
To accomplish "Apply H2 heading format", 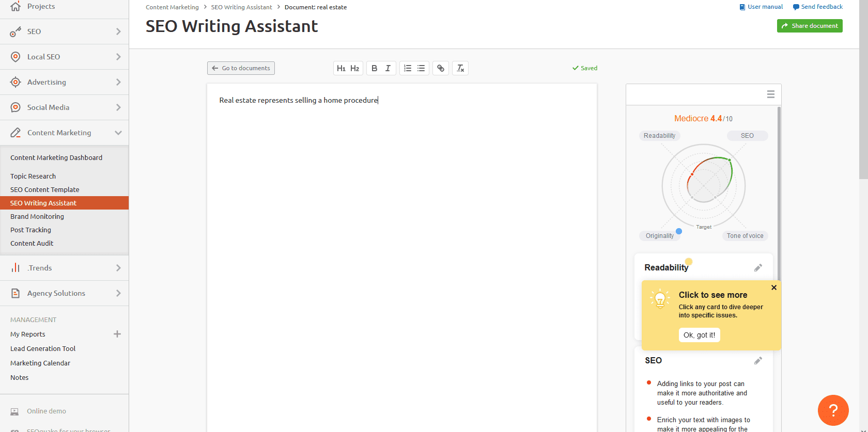I will (x=355, y=68).
